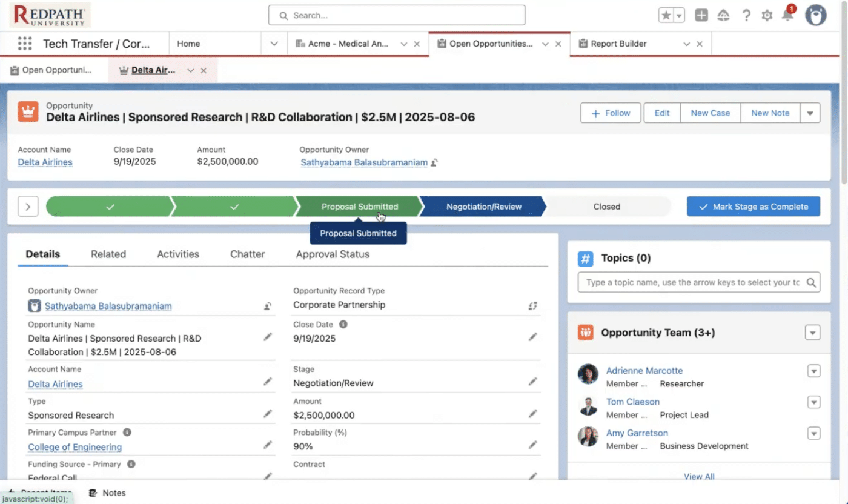Edit the Type pencil icon
The width and height of the screenshot is (848, 504).
(268, 414)
